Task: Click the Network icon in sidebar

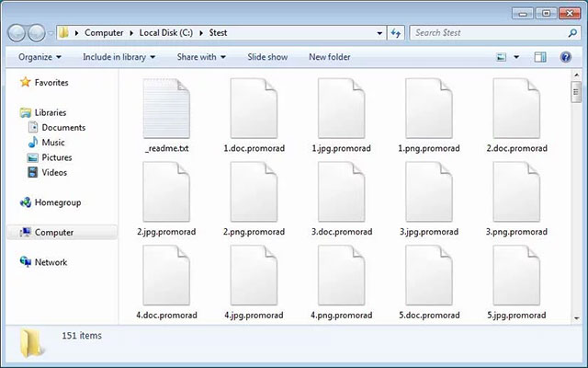Action: pyautogui.click(x=26, y=261)
